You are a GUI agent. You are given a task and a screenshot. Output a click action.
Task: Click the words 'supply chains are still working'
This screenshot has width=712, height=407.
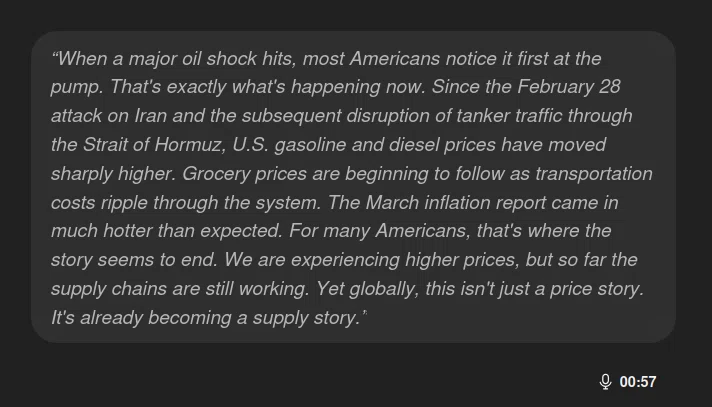[x=179, y=289]
